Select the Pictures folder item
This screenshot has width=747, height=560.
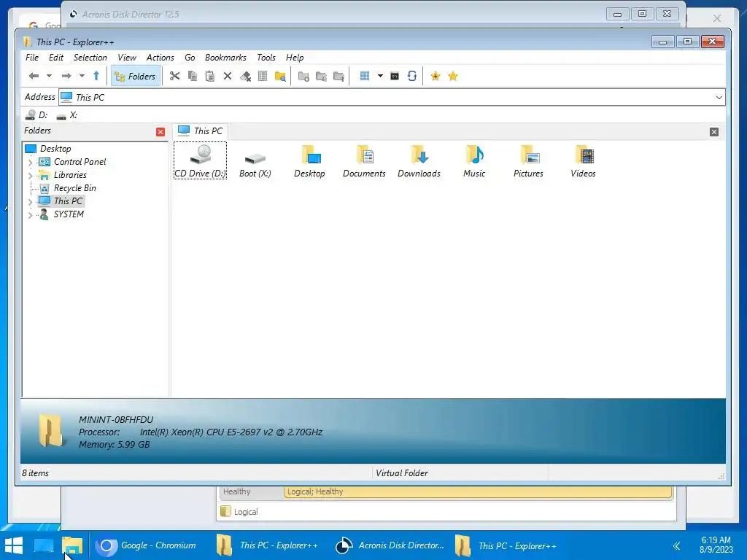point(528,161)
